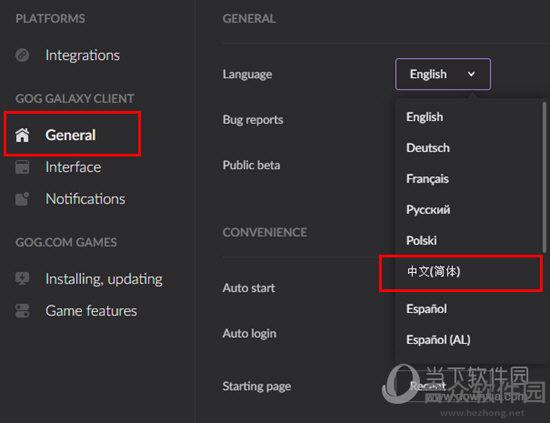Click the GOG GALAXY CLIENT sidebar heading

pos(75,99)
